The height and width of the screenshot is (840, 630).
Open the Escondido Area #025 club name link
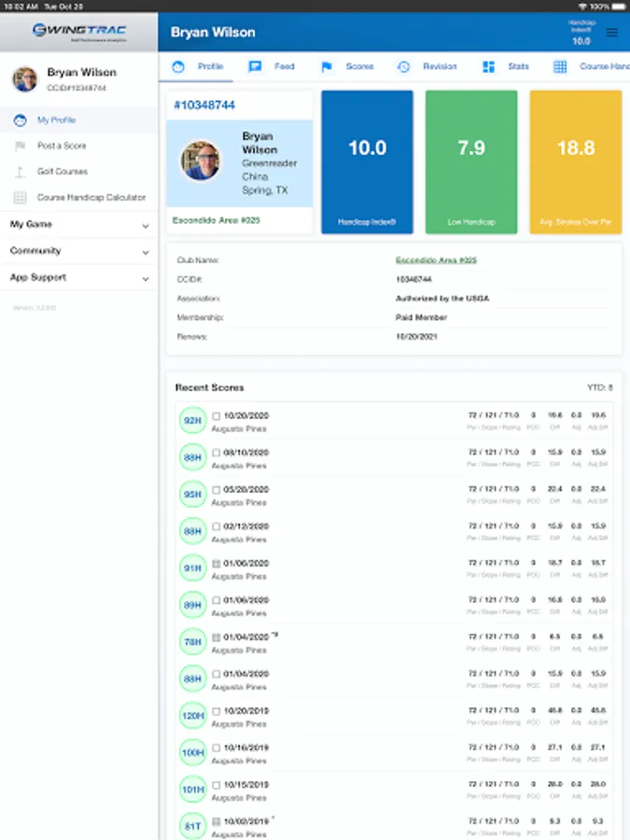pos(436,260)
